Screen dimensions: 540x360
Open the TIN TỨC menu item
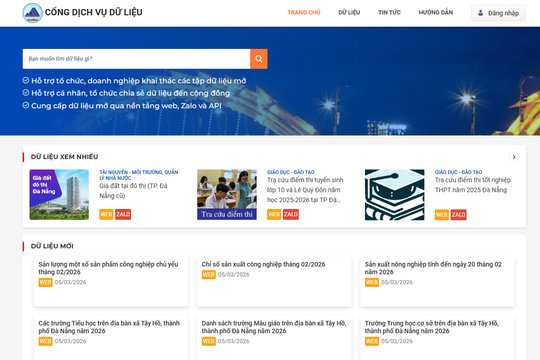389,12
